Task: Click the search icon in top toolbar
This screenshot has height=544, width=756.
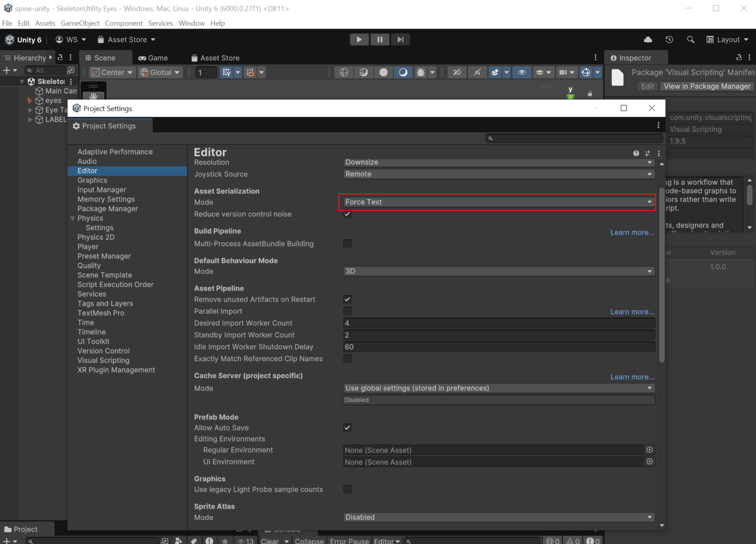Action: point(691,39)
